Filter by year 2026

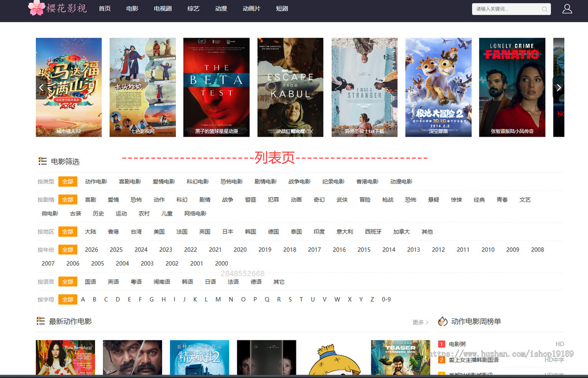(x=91, y=250)
